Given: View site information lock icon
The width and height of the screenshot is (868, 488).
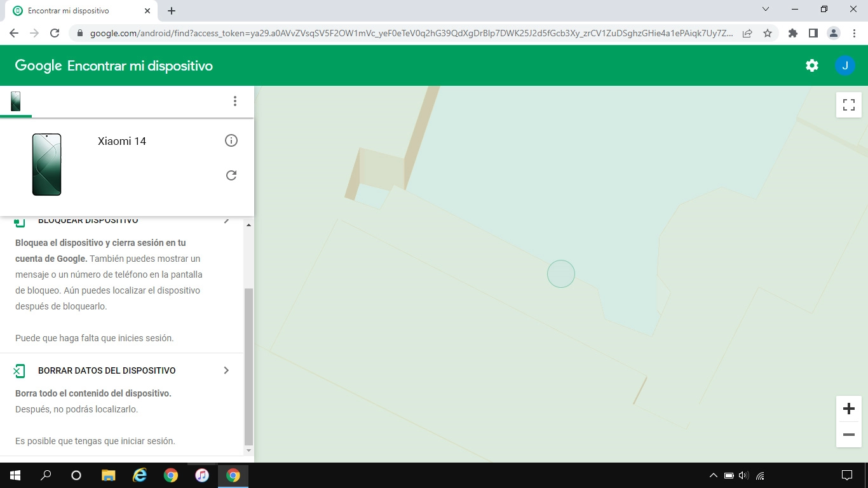Looking at the screenshot, I should click(x=80, y=33).
